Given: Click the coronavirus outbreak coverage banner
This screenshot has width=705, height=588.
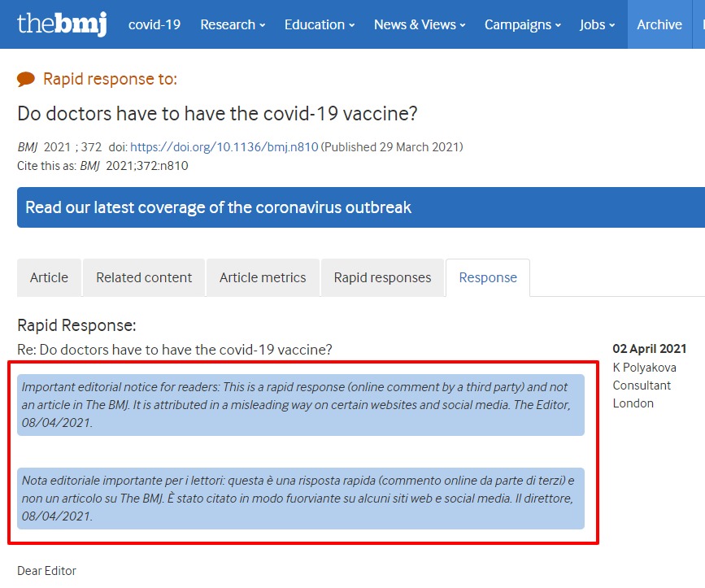Looking at the screenshot, I should point(361,207).
